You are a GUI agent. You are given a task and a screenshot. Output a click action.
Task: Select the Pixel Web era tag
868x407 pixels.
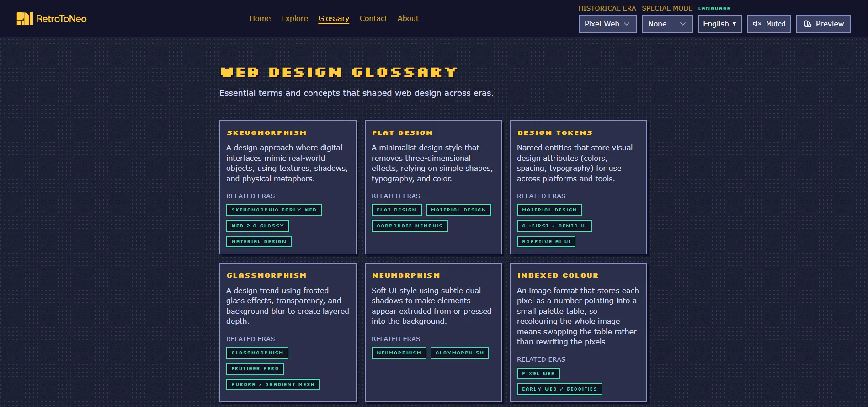[x=538, y=374]
